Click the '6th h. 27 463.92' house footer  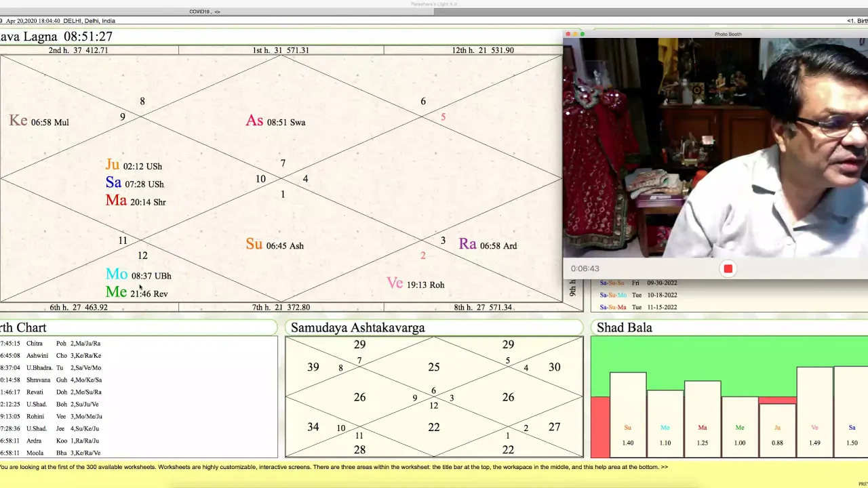79,308
